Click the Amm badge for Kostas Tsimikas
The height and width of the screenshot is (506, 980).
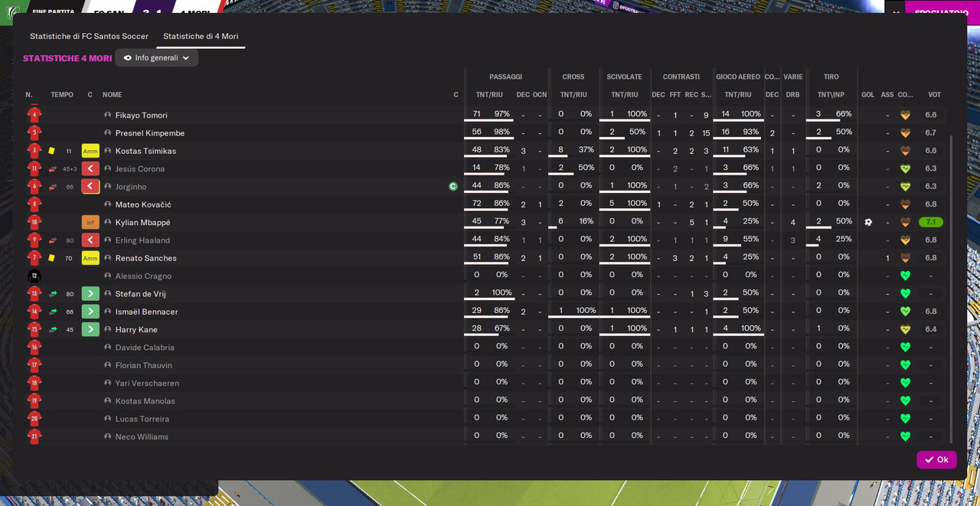[x=90, y=151]
